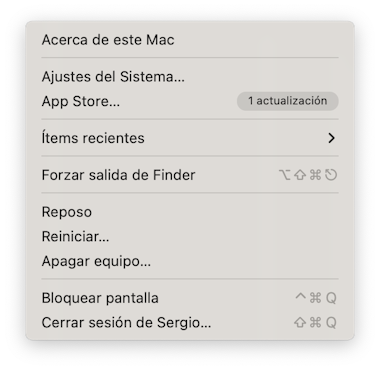Click the Q letter in the Bloquear pantalla shortcut

(x=331, y=298)
